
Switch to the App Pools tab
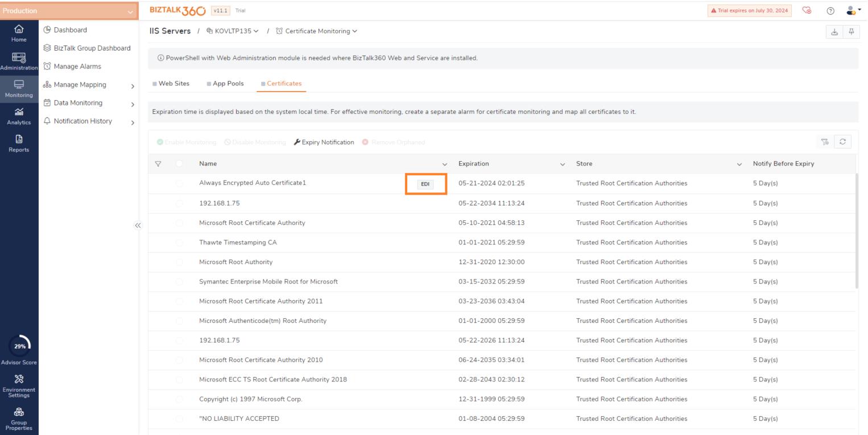click(224, 84)
